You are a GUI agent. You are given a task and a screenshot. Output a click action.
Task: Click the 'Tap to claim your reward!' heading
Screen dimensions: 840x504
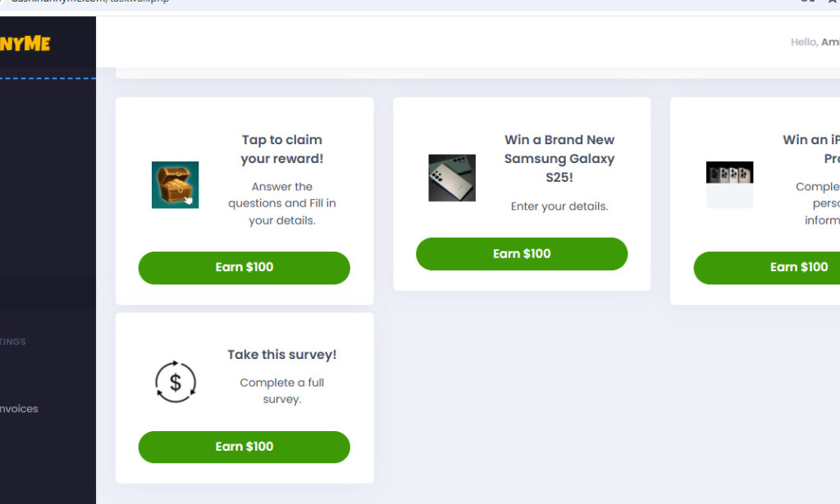(282, 149)
